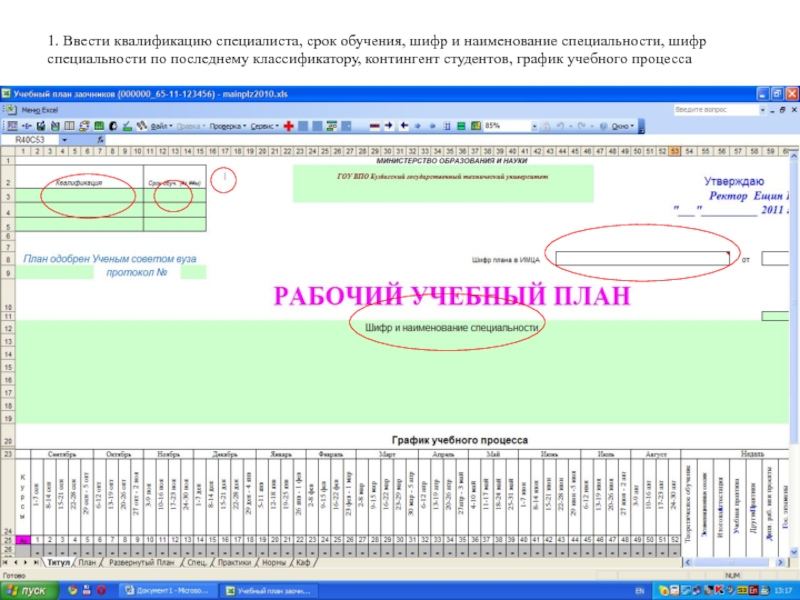The width and height of the screenshot is (800, 600).
Task: Open the Сервис toolbar menu
Action: pos(265,126)
